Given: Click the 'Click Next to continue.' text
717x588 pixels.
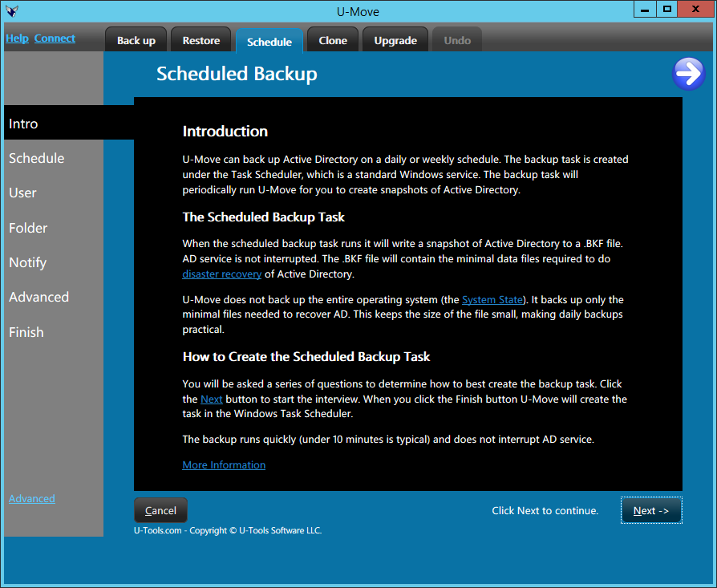Looking at the screenshot, I should tap(545, 511).
